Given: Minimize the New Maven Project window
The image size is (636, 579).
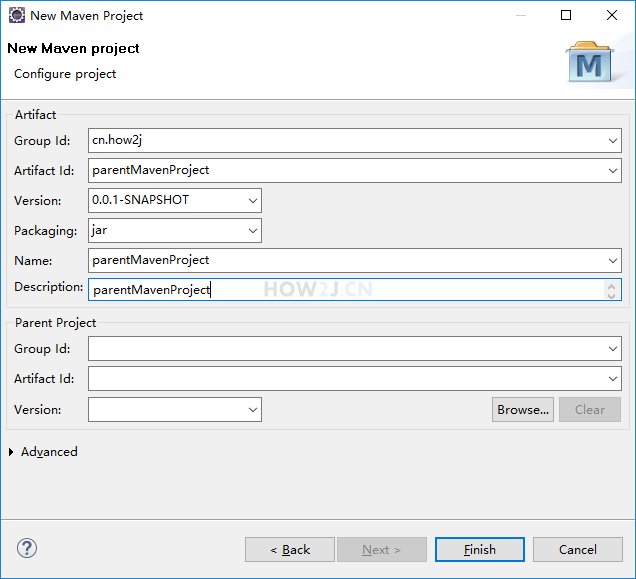Looking at the screenshot, I should pyautogui.click(x=521, y=15).
